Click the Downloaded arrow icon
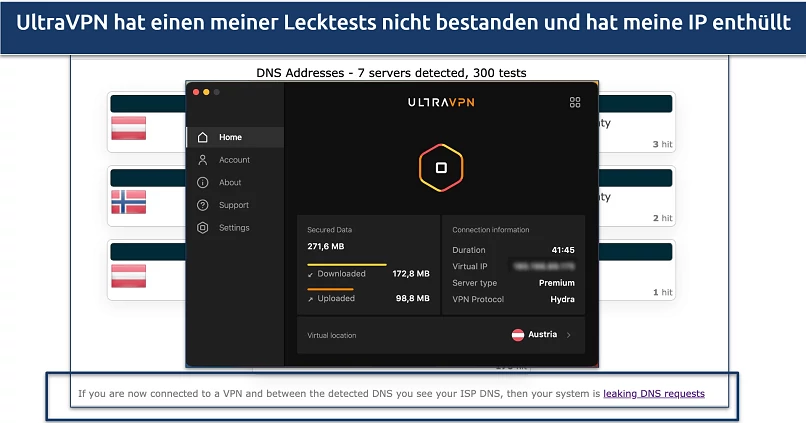 pyautogui.click(x=310, y=274)
